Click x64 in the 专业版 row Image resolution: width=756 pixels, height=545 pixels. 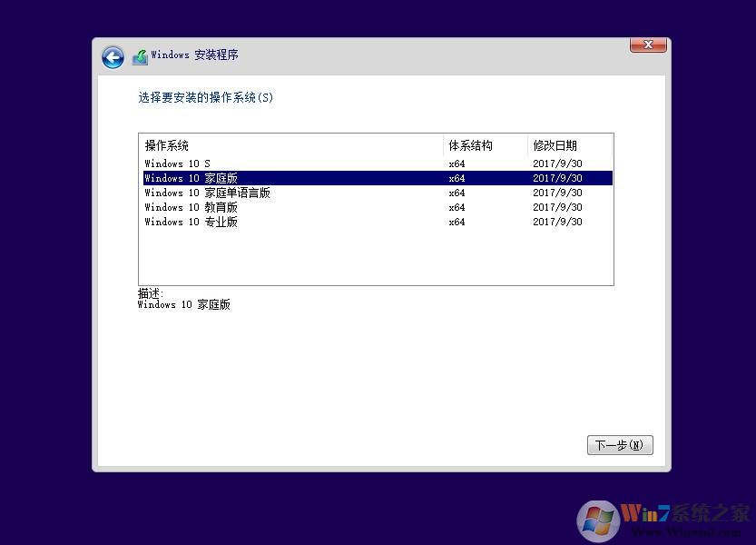[457, 222]
